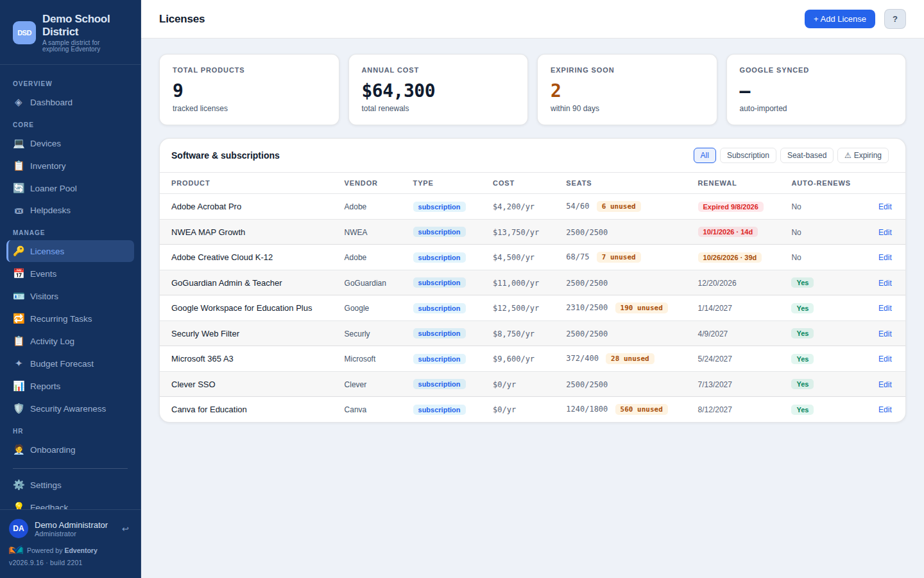Click the Visitors badge icon

click(x=19, y=297)
